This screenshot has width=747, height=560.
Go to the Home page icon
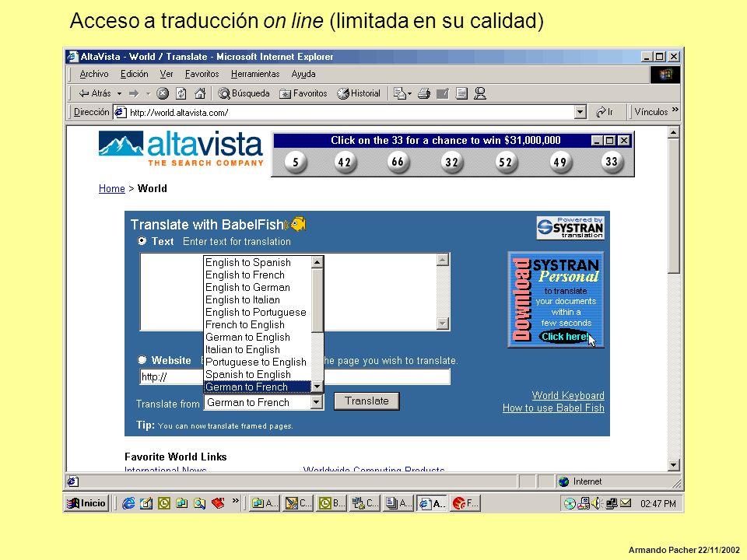tap(200, 93)
